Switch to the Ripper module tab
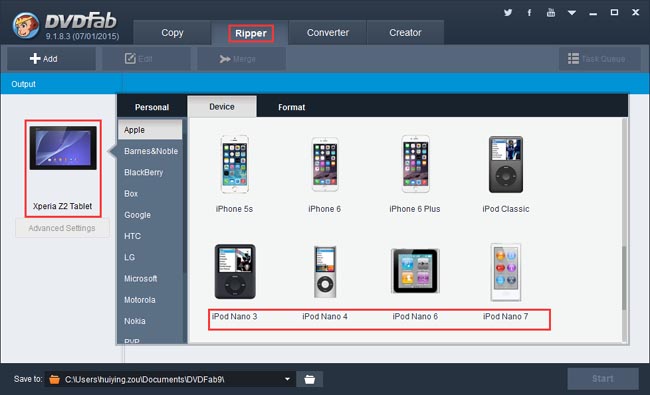The image size is (650, 395). 250,33
